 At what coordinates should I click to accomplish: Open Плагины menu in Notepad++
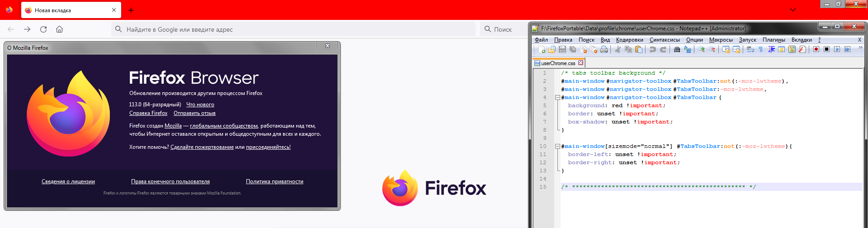pos(774,40)
